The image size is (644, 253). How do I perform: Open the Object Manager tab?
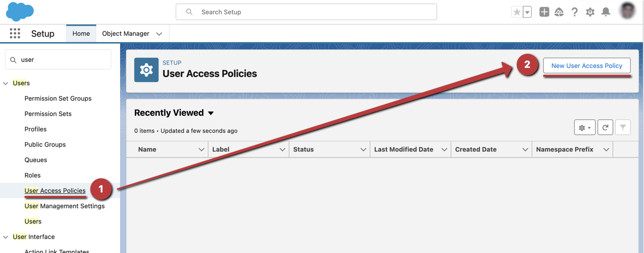point(126,34)
